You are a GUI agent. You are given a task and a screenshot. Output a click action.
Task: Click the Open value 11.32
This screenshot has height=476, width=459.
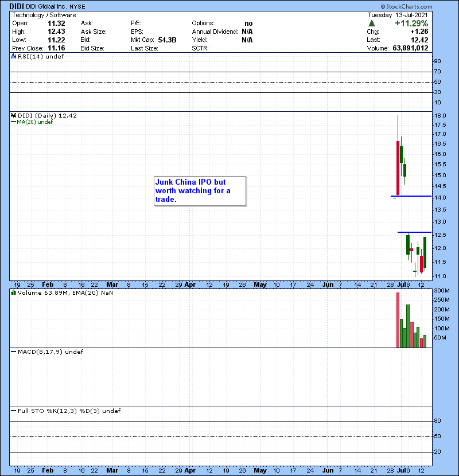[x=56, y=24]
